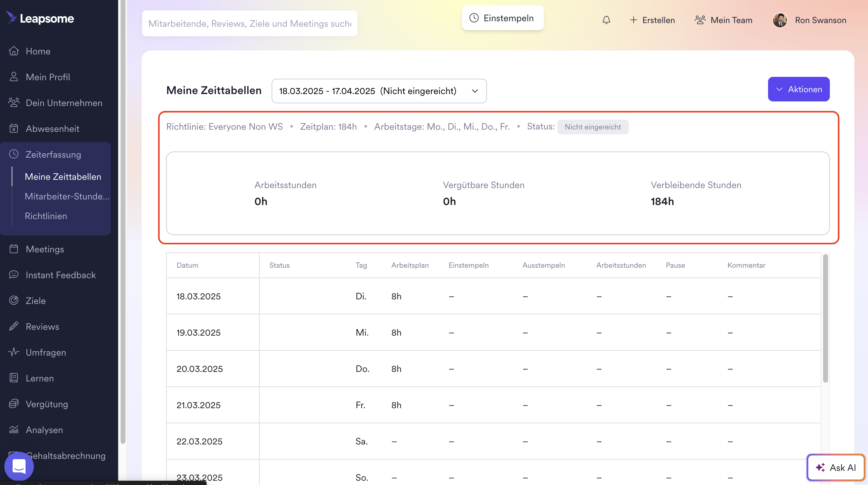Screen dimensions: 868x485
Task: Click the Ziele target icon
Action: (14, 300)
